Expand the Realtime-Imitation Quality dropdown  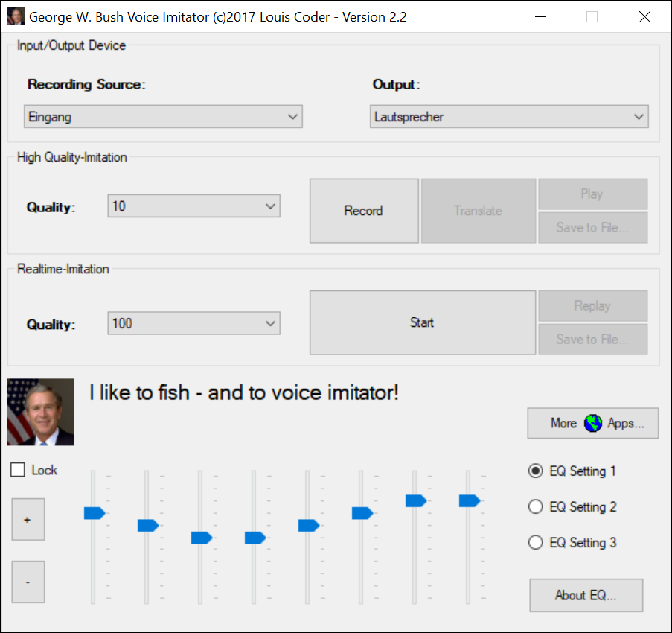193,324
